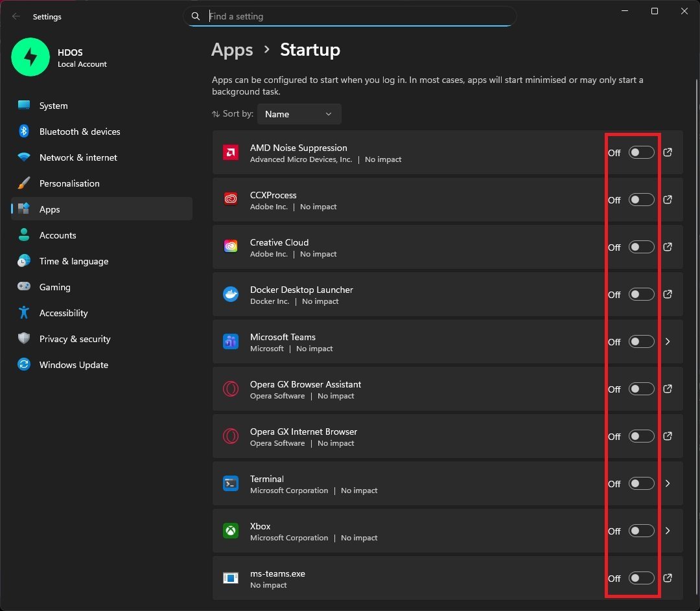The width and height of the screenshot is (700, 611).
Task: Click the Opera GX Internet Browser icon
Action: click(x=230, y=437)
